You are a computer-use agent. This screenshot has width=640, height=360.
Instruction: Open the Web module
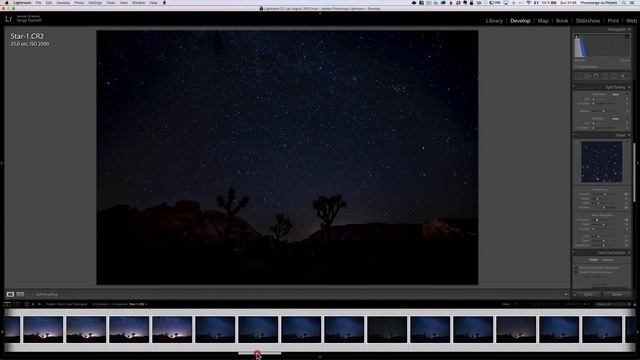(631, 20)
